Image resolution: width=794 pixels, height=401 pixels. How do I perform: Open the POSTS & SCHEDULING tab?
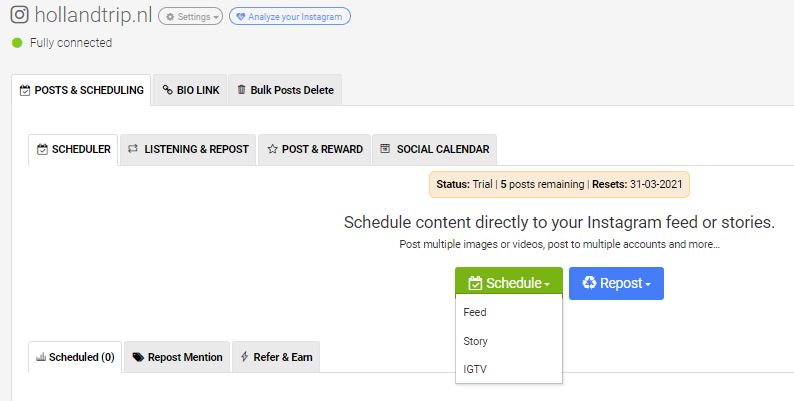click(81, 90)
